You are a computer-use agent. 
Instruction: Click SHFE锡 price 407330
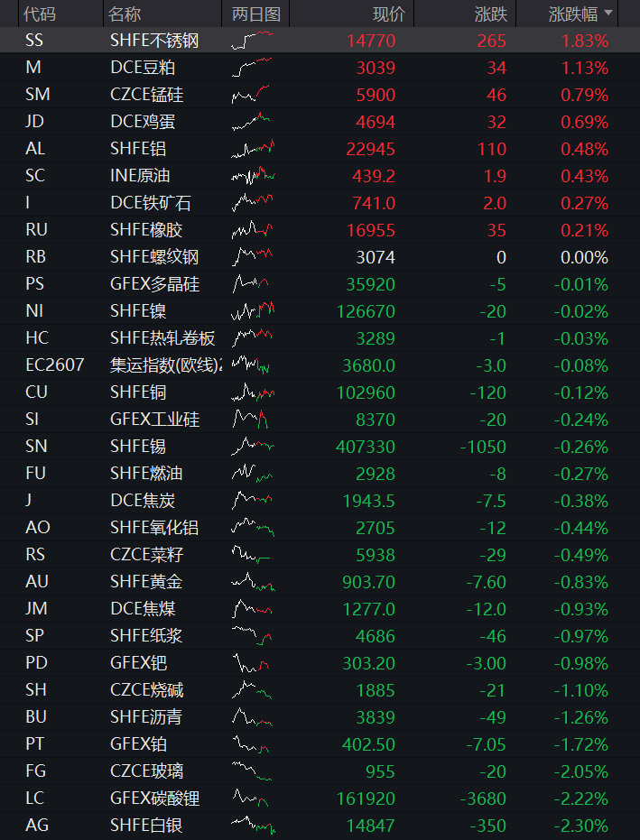[366, 447]
